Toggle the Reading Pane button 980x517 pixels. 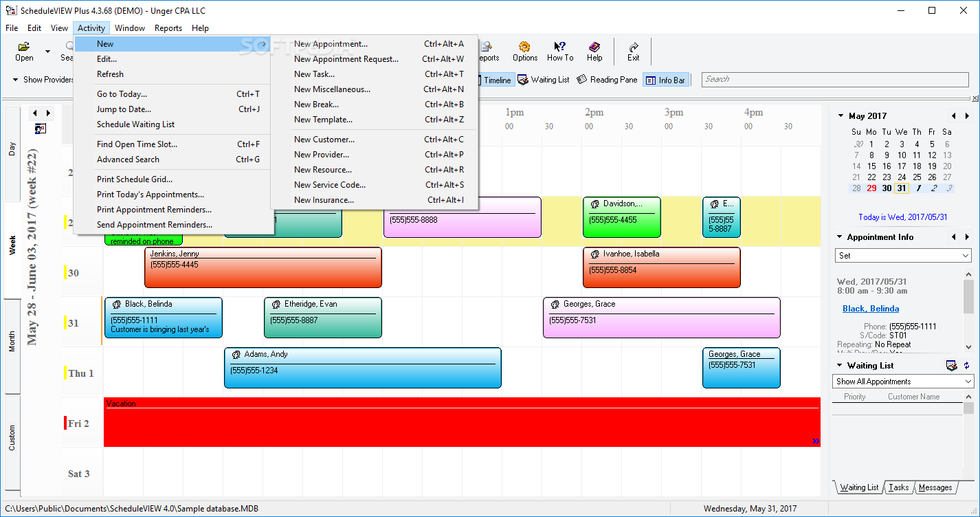click(x=607, y=80)
